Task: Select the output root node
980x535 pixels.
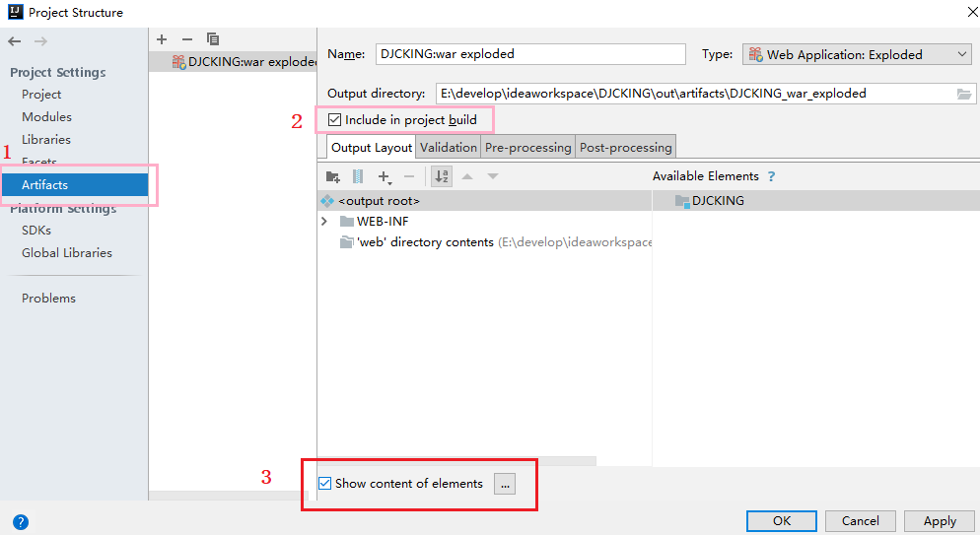Action: (484, 201)
